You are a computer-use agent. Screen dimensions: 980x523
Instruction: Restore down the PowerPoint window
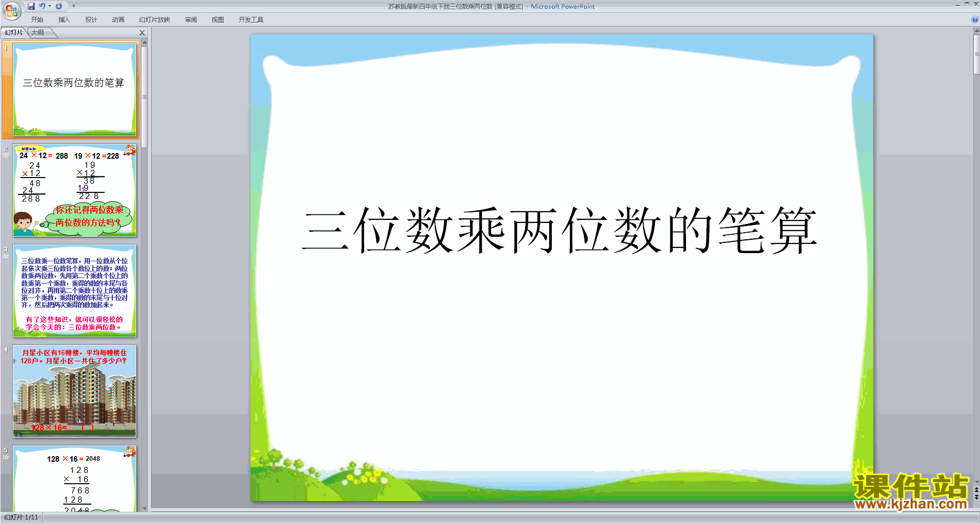point(967,4)
